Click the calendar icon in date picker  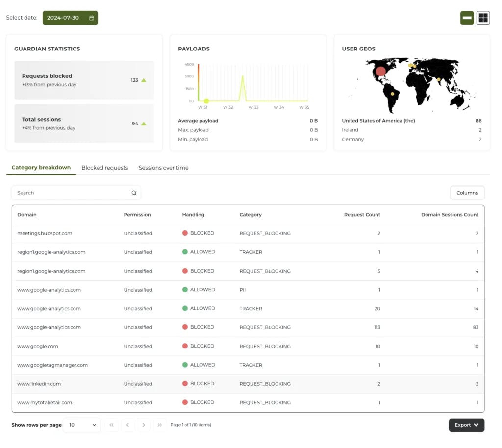coord(92,18)
